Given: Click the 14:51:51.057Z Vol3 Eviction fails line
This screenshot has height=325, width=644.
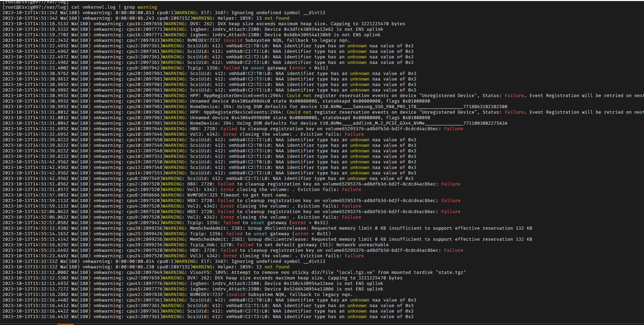Looking at the screenshot, I should 182,190.
